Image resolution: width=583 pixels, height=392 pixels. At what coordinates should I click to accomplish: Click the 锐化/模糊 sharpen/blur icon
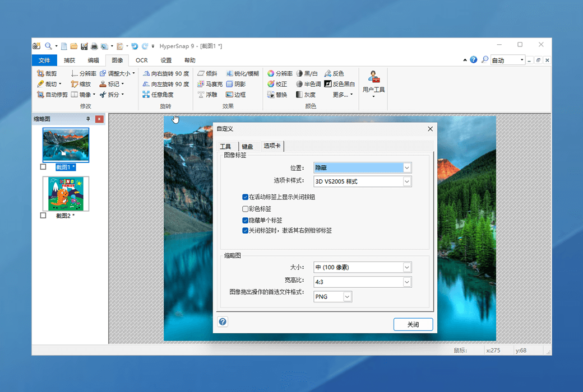pos(230,73)
